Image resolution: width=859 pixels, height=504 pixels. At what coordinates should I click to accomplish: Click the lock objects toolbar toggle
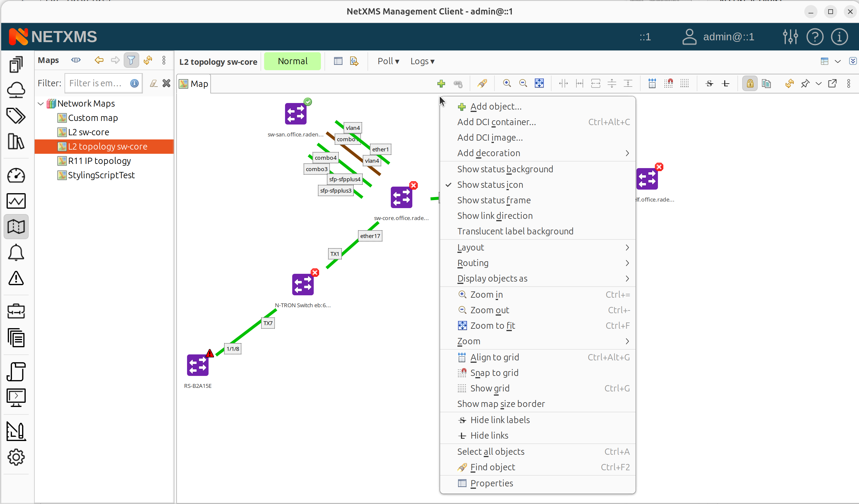coord(750,83)
